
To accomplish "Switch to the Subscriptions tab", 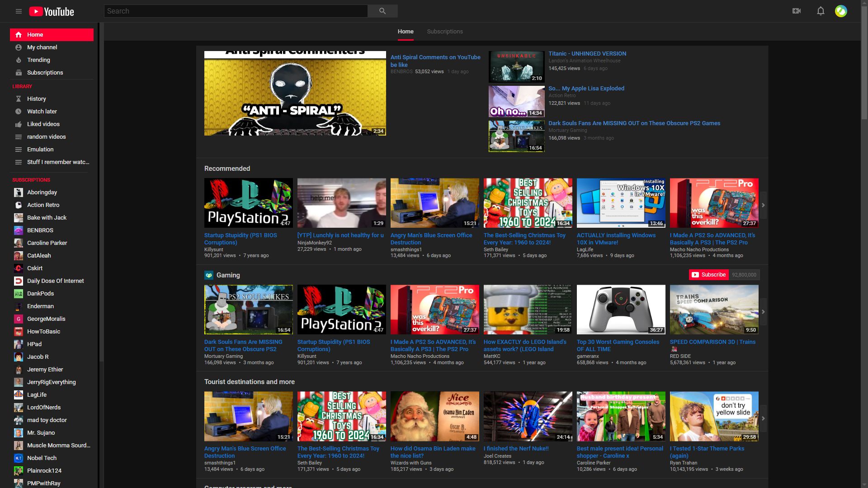I will 445,32.
